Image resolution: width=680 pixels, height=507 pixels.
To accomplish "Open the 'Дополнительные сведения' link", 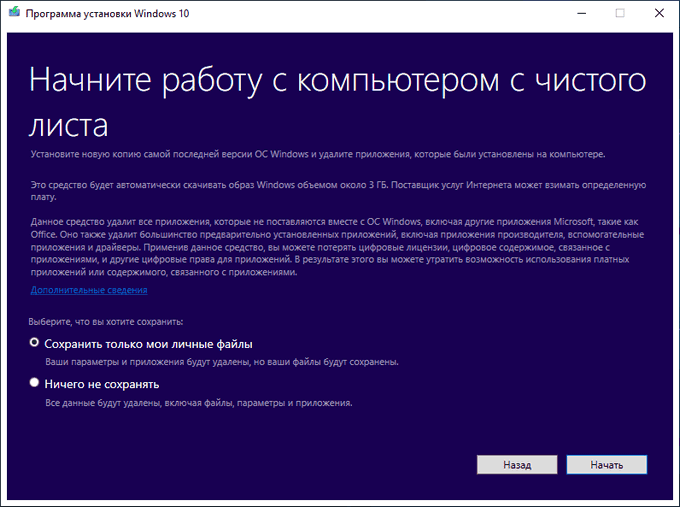I will pyautogui.click(x=89, y=290).
